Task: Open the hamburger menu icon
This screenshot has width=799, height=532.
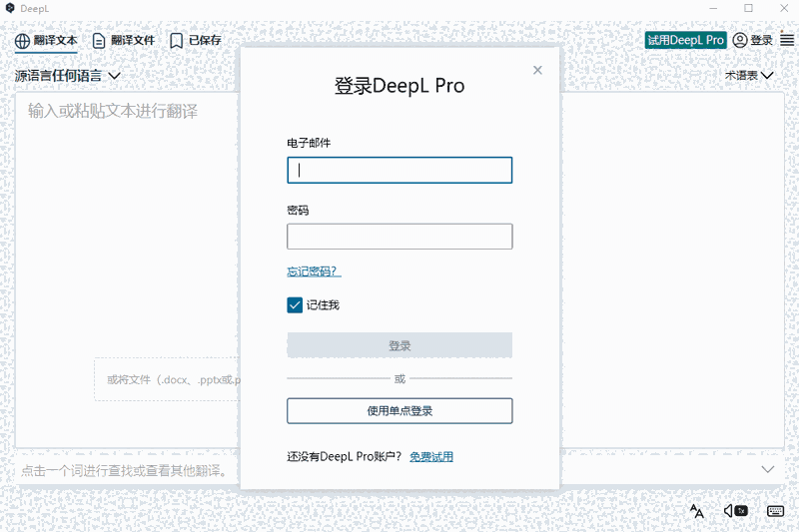Action: tap(787, 40)
